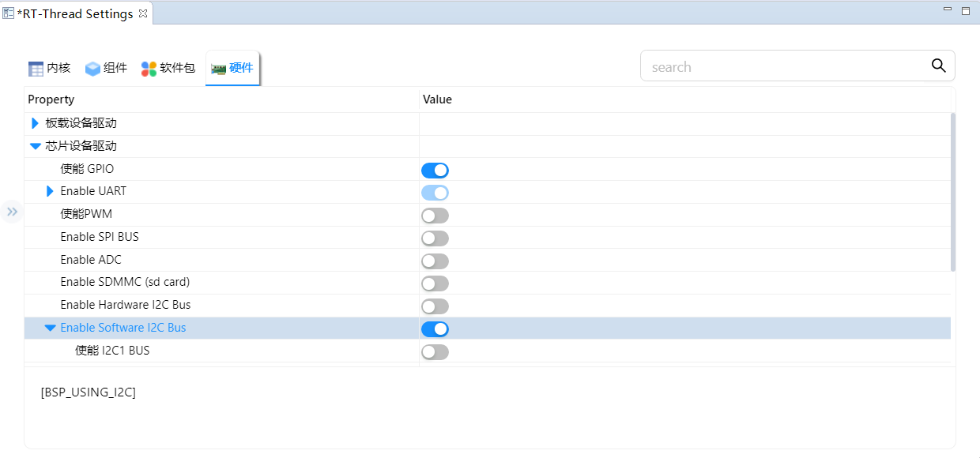Close the RT-Thread Settings editor tab
The width and height of the screenshot is (980, 458).
pos(143,13)
